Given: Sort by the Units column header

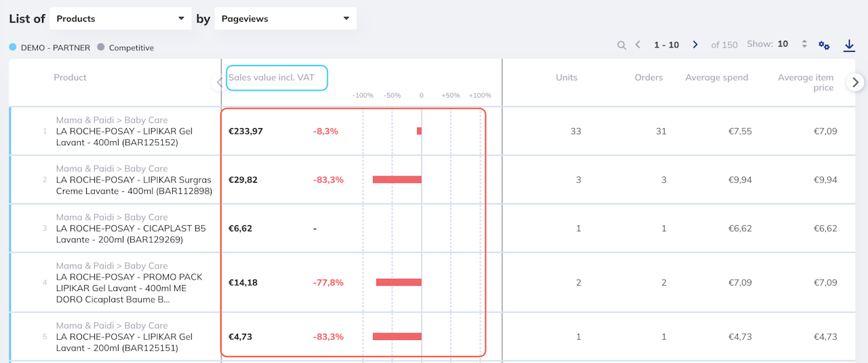Looking at the screenshot, I should tap(566, 77).
